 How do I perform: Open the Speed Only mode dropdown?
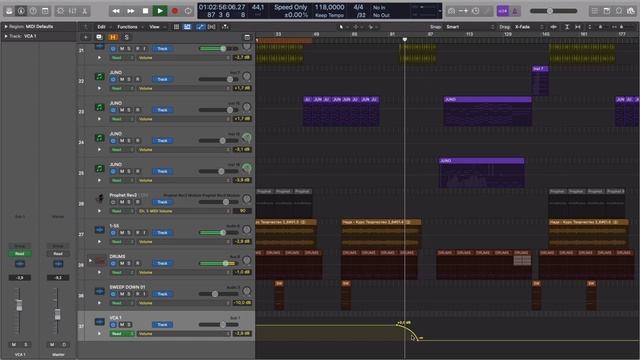[x=290, y=7]
